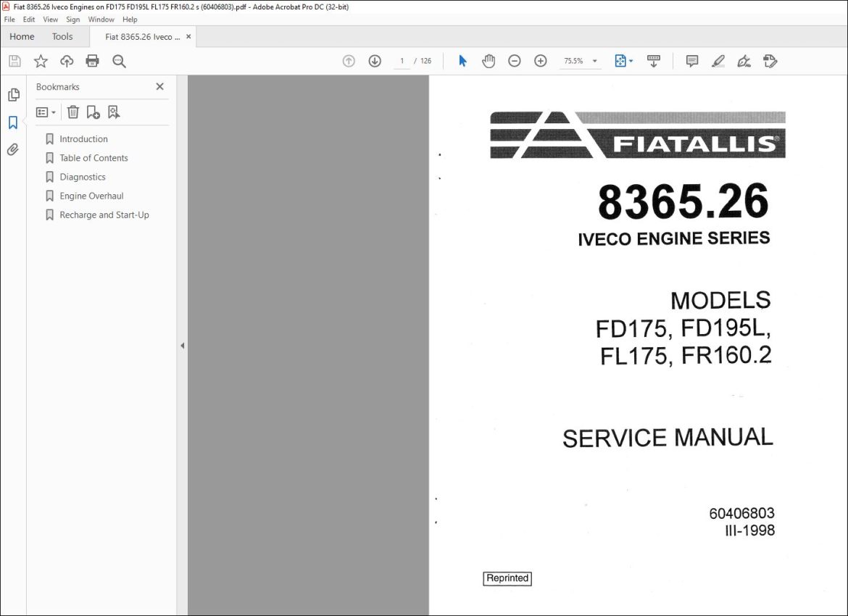Print the document

click(93, 61)
